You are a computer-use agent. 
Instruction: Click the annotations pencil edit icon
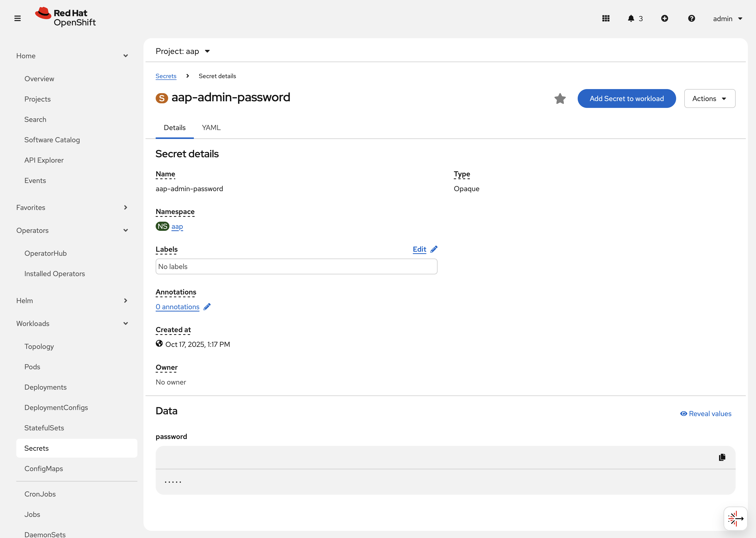[x=207, y=307]
